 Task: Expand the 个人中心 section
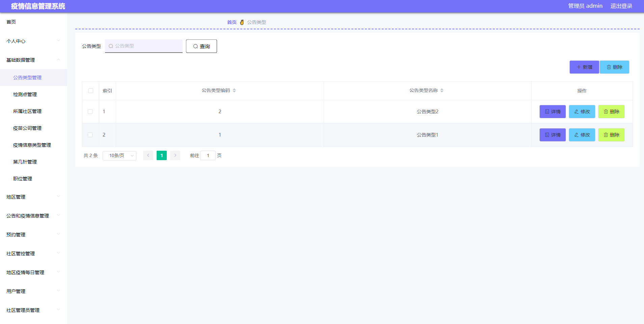(x=33, y=41)
